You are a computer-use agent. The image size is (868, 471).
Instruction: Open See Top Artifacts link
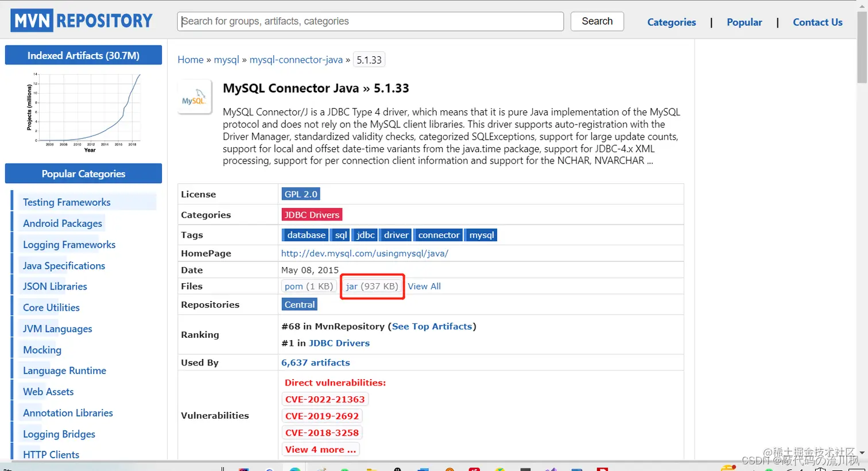[432, 326]
